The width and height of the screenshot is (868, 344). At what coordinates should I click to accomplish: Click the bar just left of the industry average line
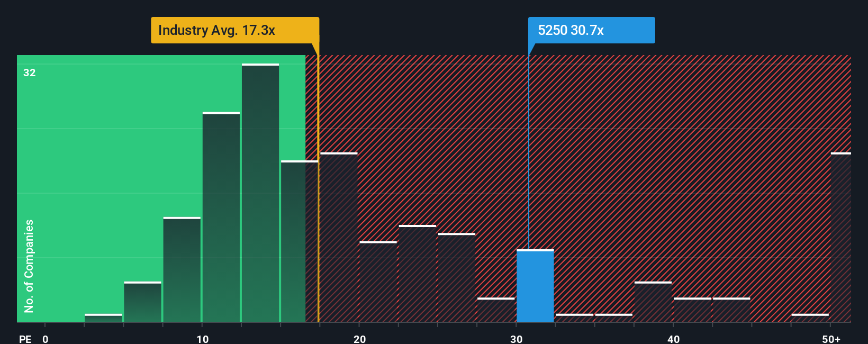tap(300, 241)
